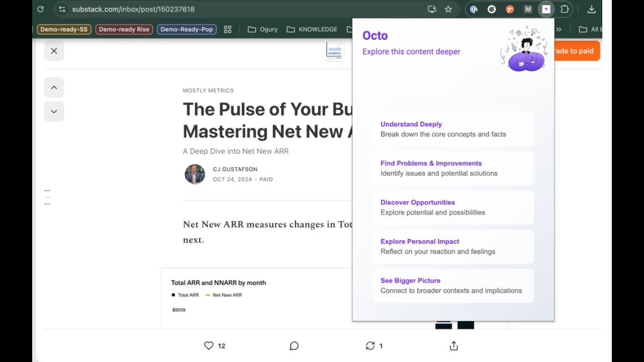Open the gray M extension icon
The image size is (644, 362).
coord(528,9)
